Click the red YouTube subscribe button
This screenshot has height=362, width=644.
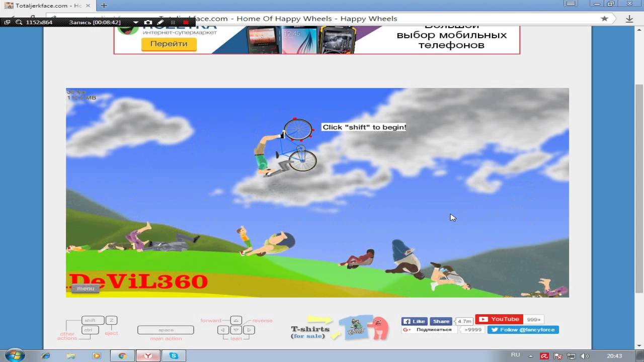tap(499, 319)
